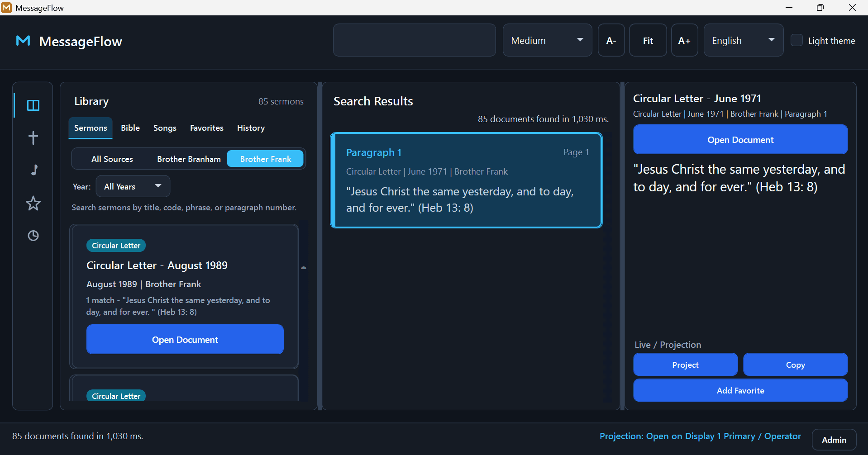
Task: Select the Brother Frank source filter
Action: 265,159
